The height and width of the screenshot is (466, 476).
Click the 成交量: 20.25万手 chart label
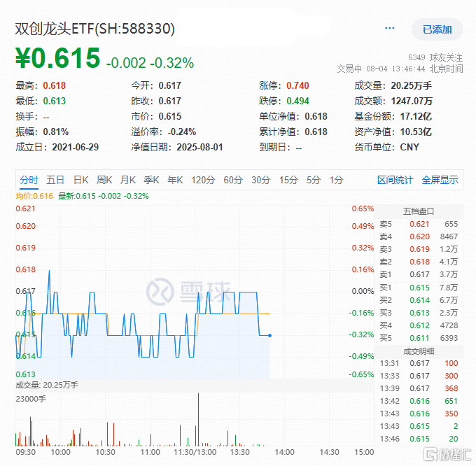47,385
